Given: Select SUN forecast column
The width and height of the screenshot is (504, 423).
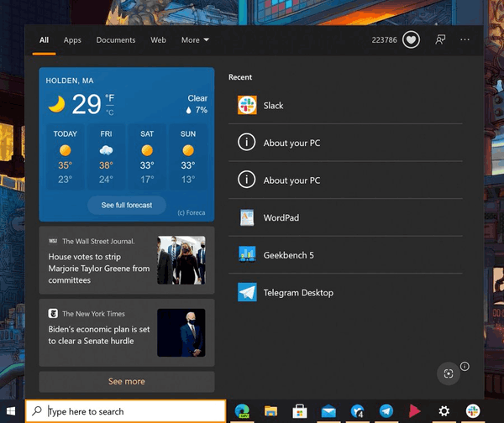Looking at the screenshot, I should [188, 156].
